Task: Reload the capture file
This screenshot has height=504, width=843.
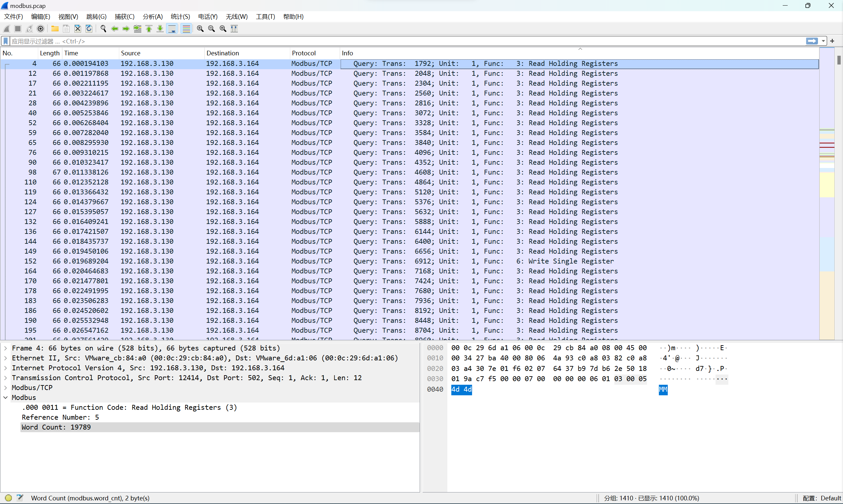Action: [x=89, y=29]
